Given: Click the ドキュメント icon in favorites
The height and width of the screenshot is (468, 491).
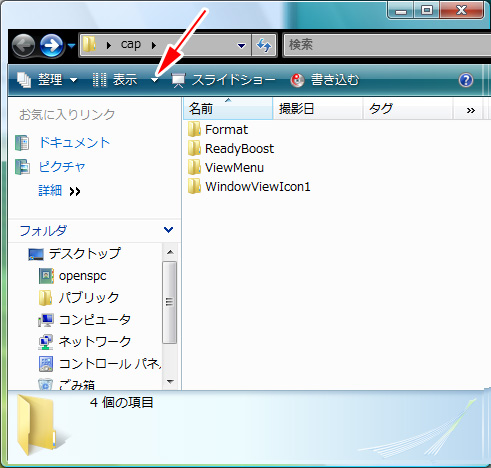Looking at the screenshot, I should click(x=22, y=143).
